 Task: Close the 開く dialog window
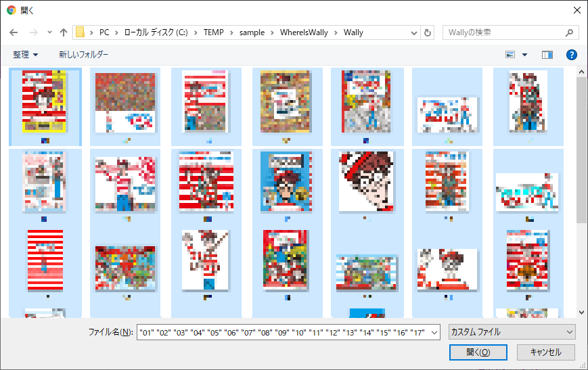pos(577,11)
